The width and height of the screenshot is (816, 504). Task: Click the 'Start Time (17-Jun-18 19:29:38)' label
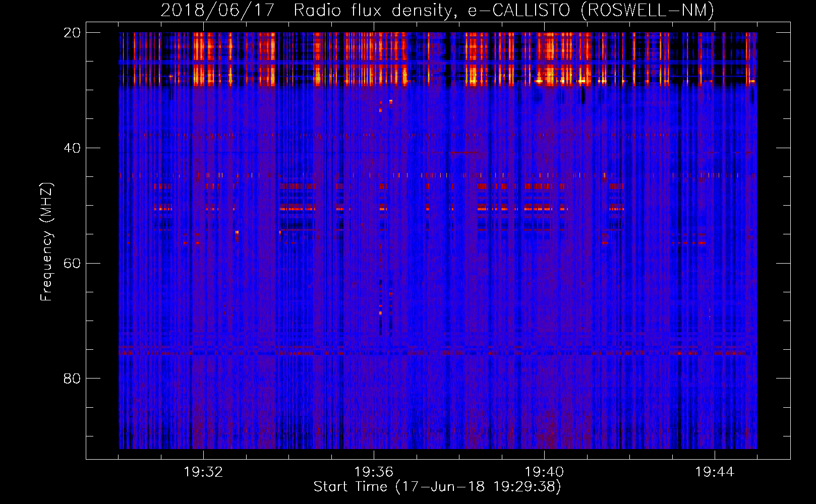pos(437,487)
